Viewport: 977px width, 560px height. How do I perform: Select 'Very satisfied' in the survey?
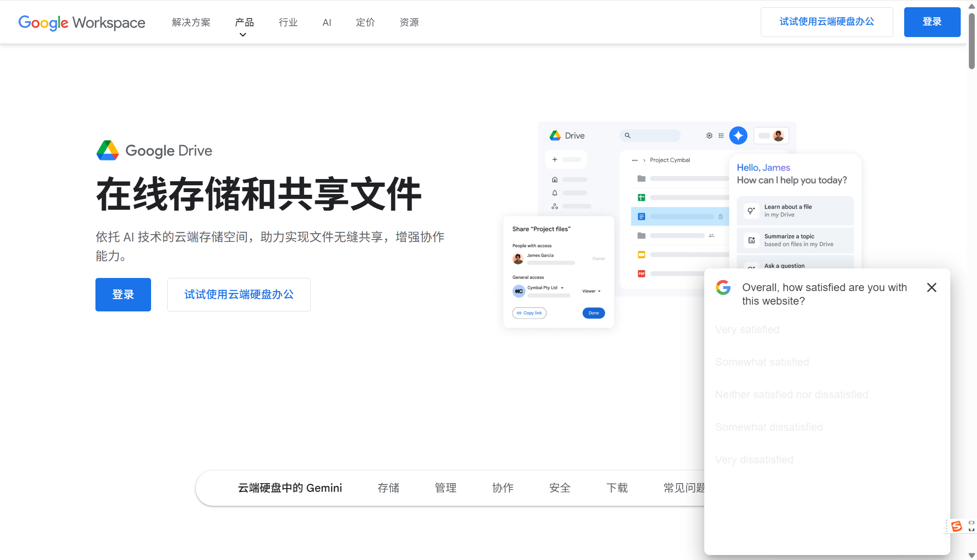[748, 329]
